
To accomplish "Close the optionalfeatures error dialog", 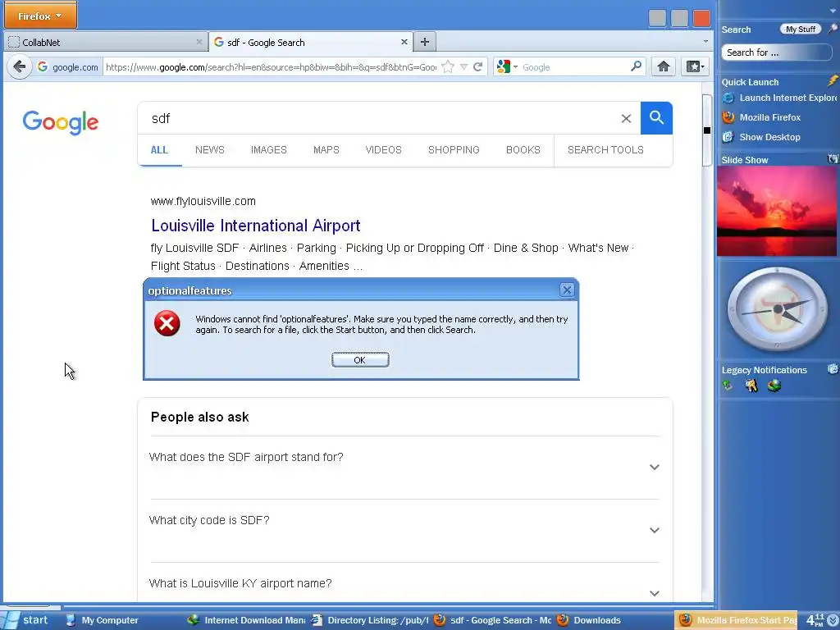I will (567, 290).
